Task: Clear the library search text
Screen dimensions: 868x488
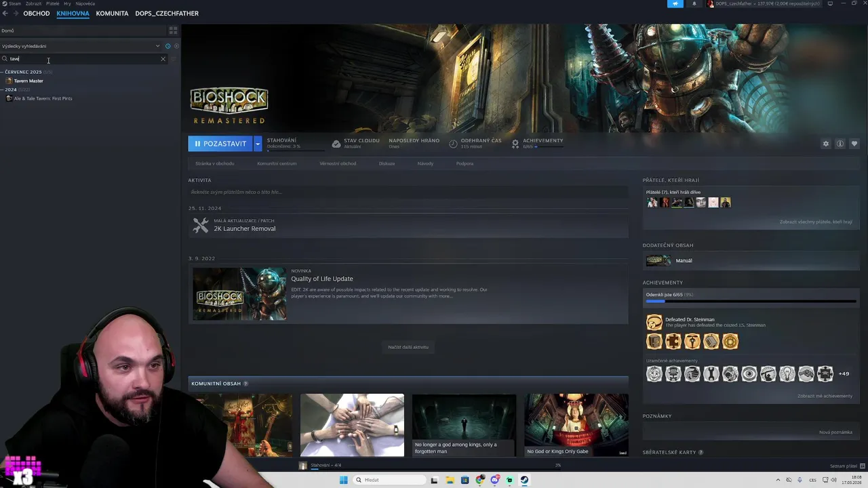Action: (163, 59)
